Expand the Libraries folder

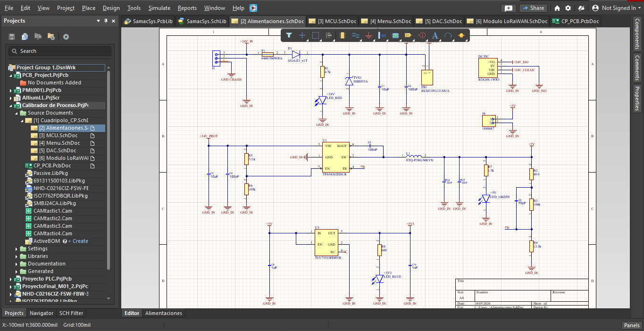(17, 256)
